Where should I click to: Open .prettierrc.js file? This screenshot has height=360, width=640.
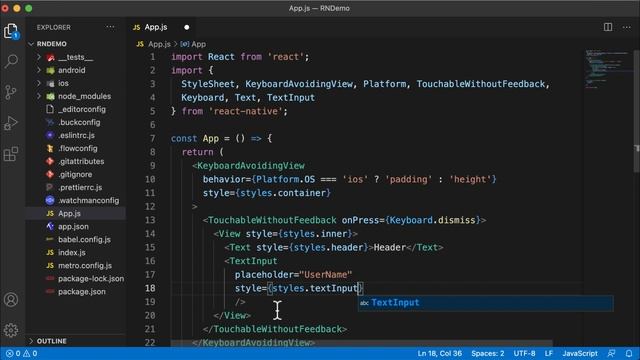(x=80, y=187)
